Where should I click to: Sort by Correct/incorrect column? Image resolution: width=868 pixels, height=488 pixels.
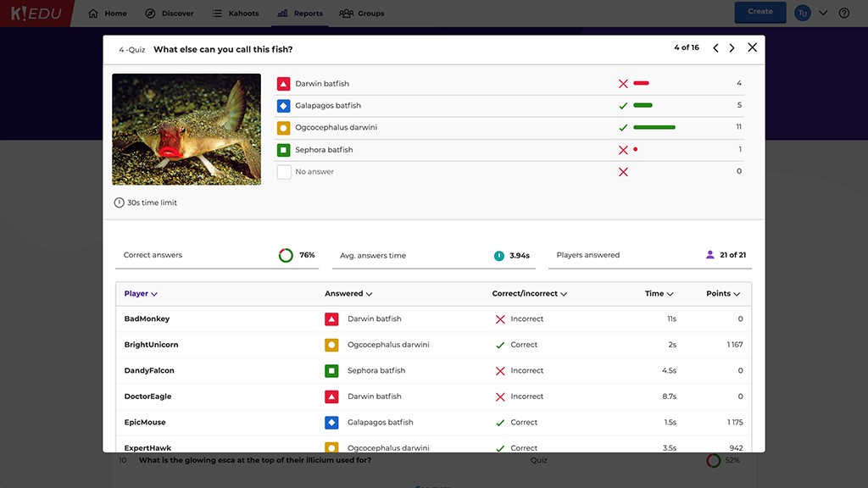point(529,294)
